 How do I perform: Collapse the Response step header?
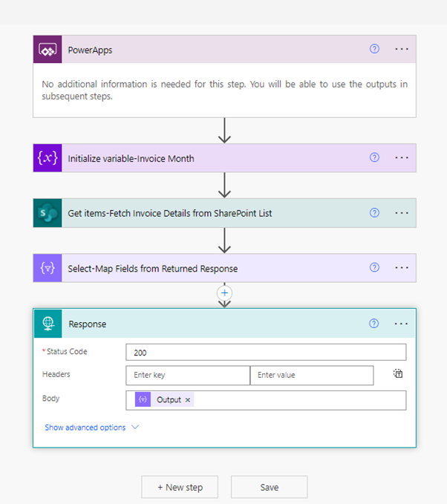coord(224,324)
